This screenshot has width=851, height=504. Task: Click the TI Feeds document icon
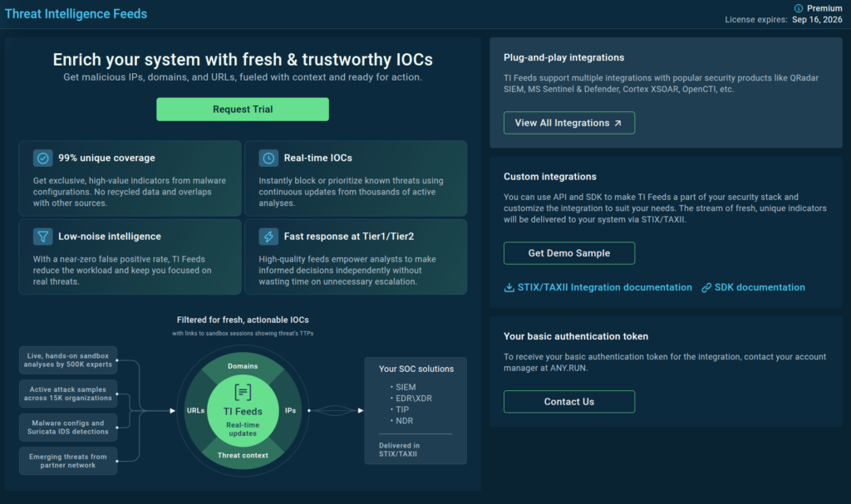tap(243, 392)
